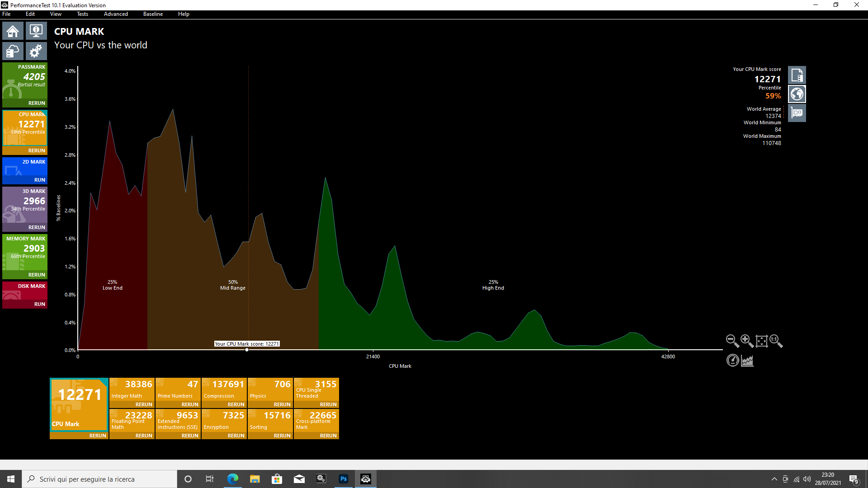Viewport: 868px width, 488px height.
Task: Open the Advanced menu
Action: (x=116, y=14)
